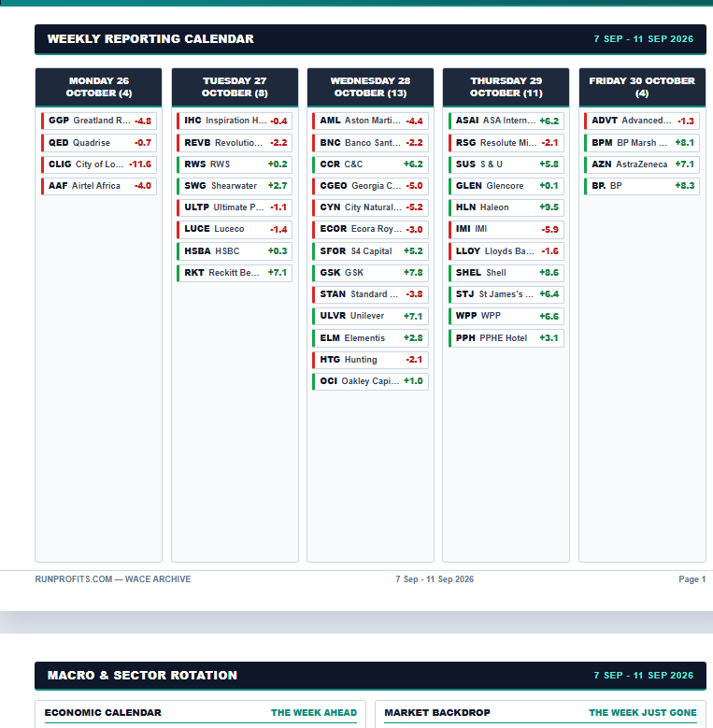The width and height of the screenshot is (713, 728).
Task: Click the Monday 26 October column header
Action: 99,87
